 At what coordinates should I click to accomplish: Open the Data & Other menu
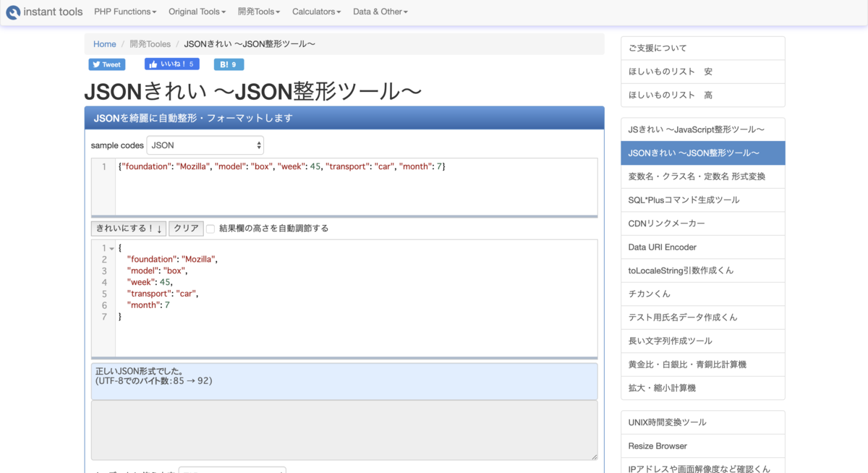coord(380,12)
